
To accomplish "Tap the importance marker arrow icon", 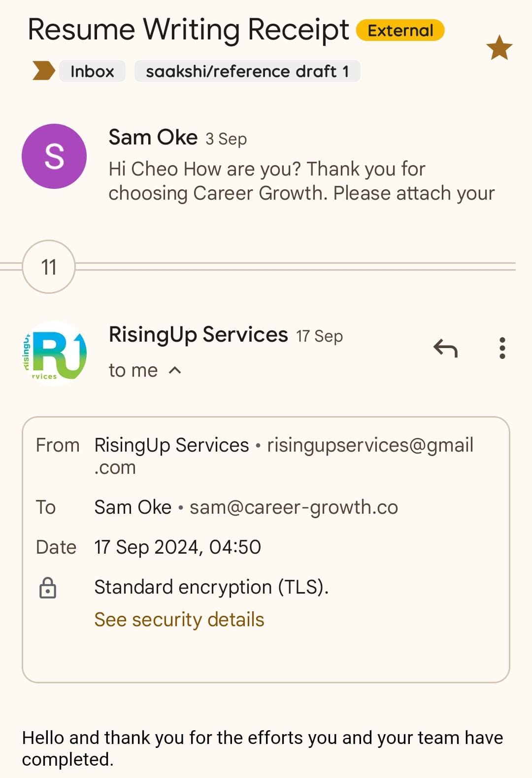I will tap(43, 71).
